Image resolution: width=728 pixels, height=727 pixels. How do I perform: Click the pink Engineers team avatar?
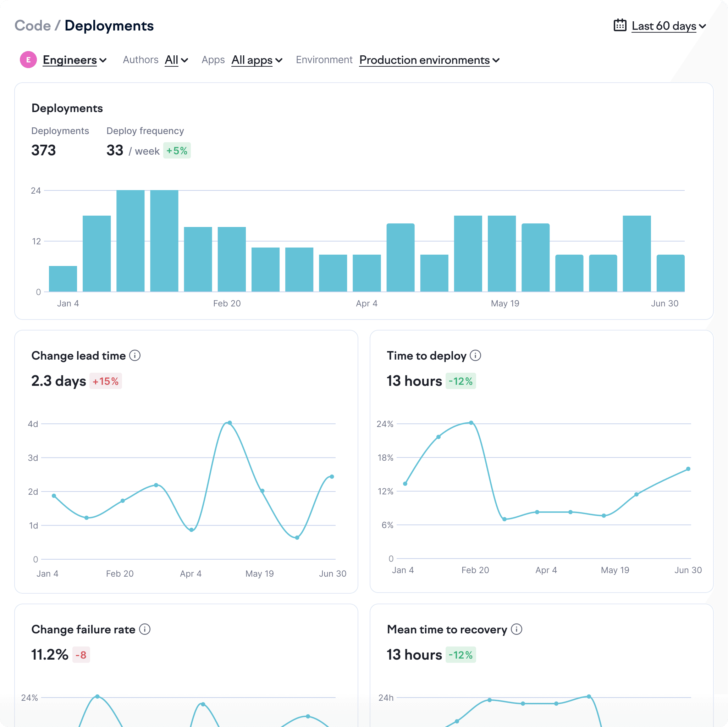click(x=28, y=60)
